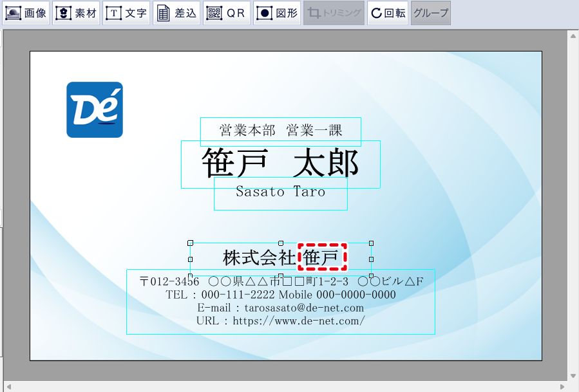The width and height of the screenshot is (579, 392).
Task: Insert a QR code using the QR button
Action: click(227, 13)
